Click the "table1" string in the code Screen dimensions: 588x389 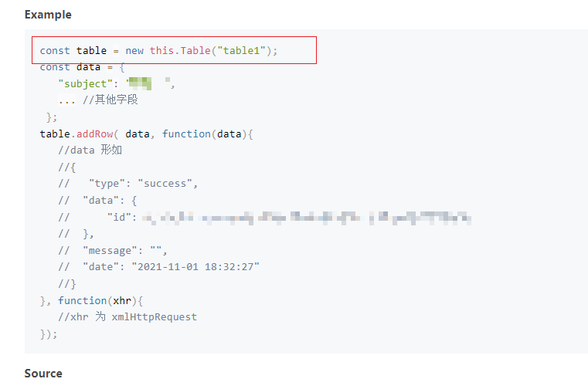pyautogui.click(x=242, y=50)
